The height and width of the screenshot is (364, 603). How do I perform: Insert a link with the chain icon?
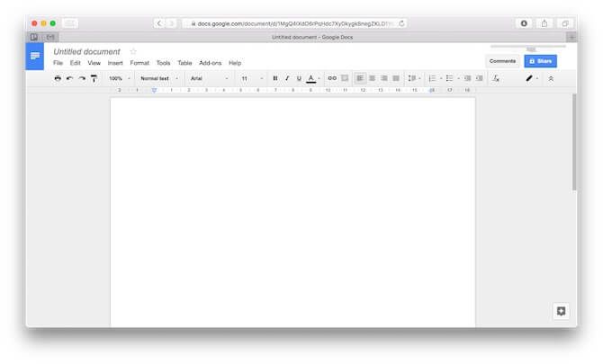[332, 78]
